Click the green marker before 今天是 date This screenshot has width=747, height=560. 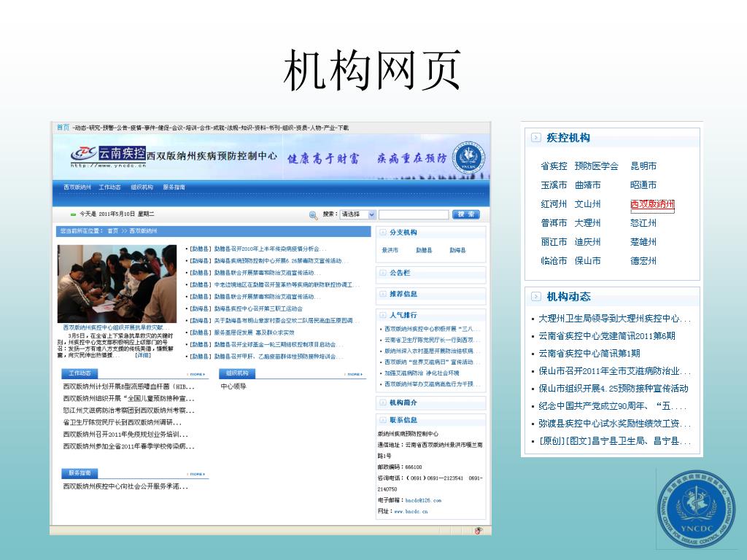(x=74, y=214)
